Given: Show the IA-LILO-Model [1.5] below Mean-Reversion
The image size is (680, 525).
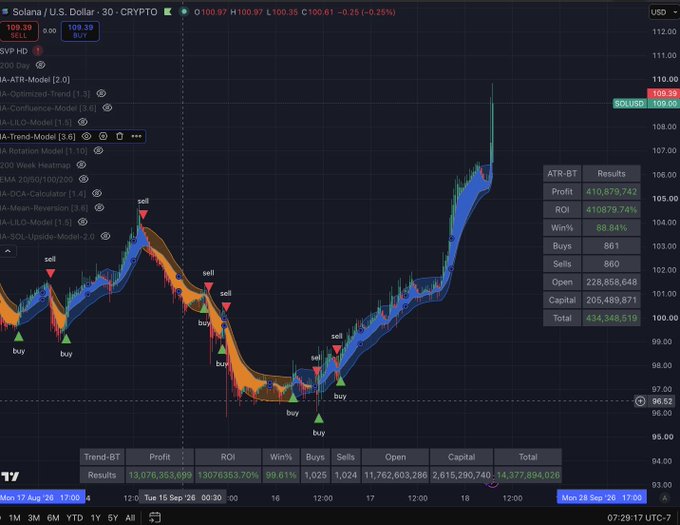Looking at the screenshot, I should [83, 222].
